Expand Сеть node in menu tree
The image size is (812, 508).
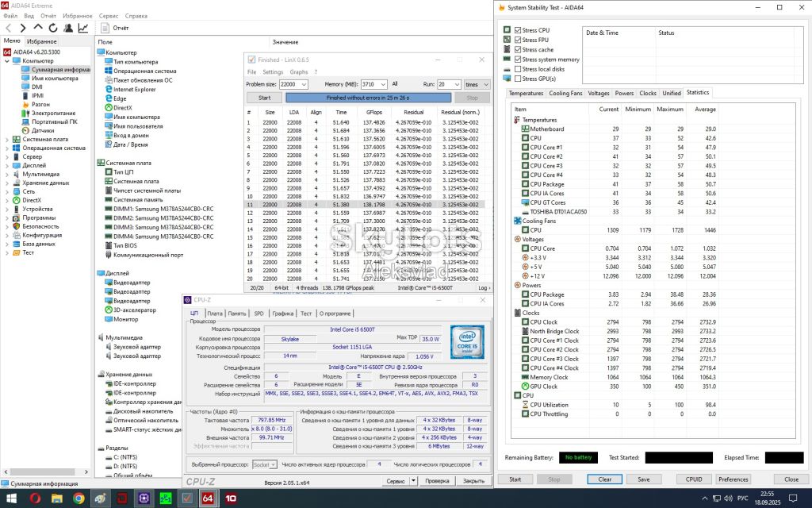click(6, 191)
